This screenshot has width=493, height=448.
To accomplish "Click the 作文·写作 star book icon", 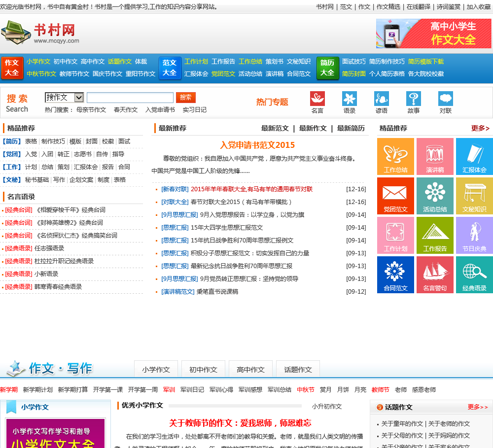I will point(16,369).
